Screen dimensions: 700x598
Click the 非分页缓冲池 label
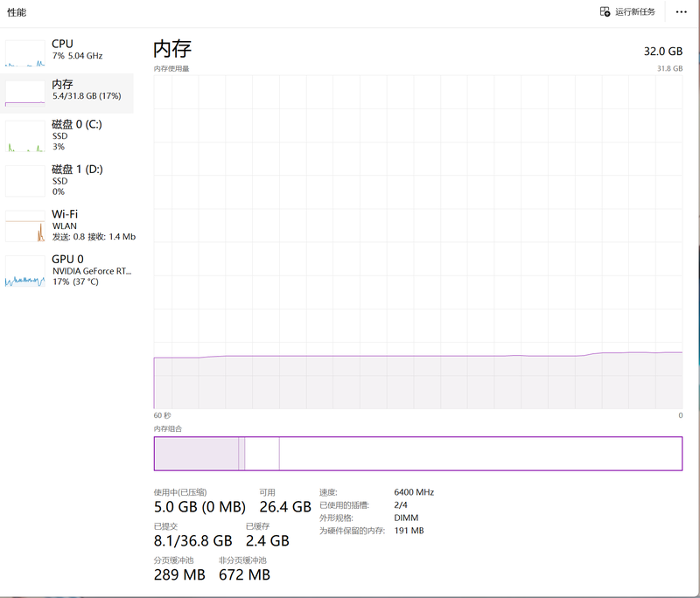tap(242, 560)
